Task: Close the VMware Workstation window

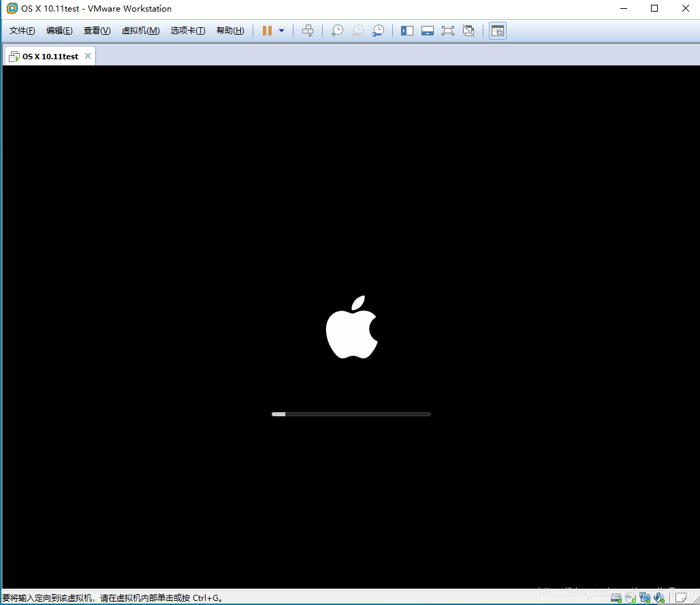Action: (x=686, y=8)
